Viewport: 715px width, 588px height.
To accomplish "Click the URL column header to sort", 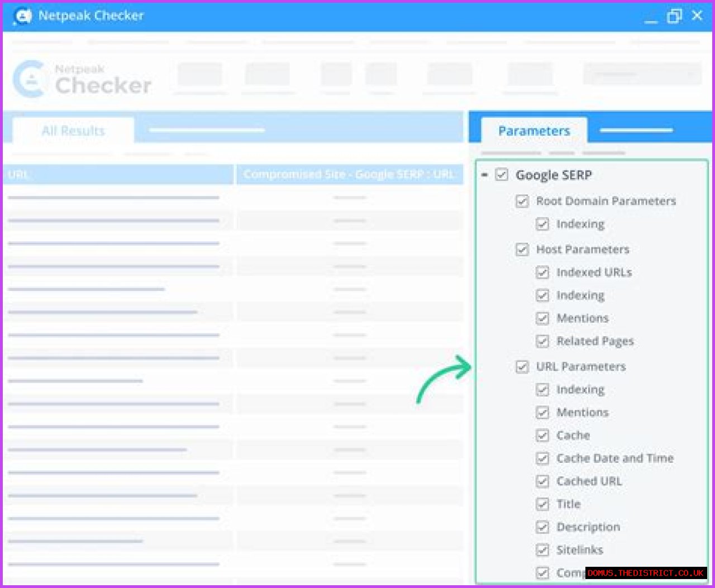I will click(x=19, y=174).
